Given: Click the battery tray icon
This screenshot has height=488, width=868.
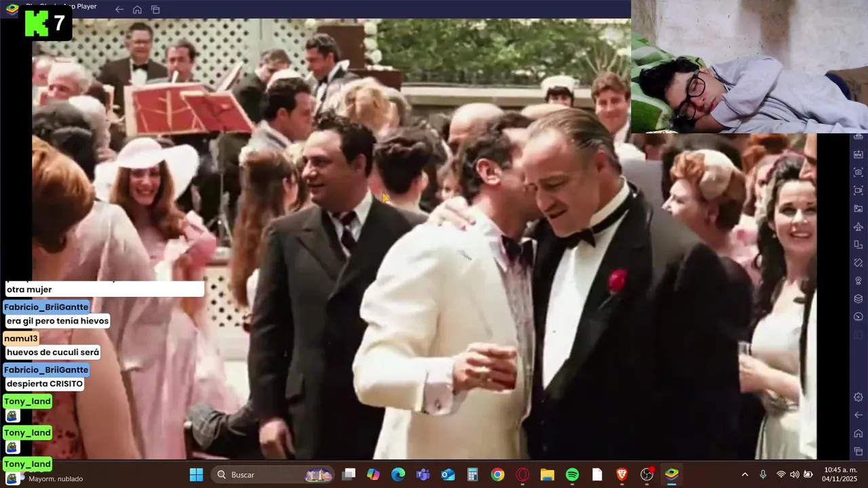Looking at the screenshot, I should point(808,474).
